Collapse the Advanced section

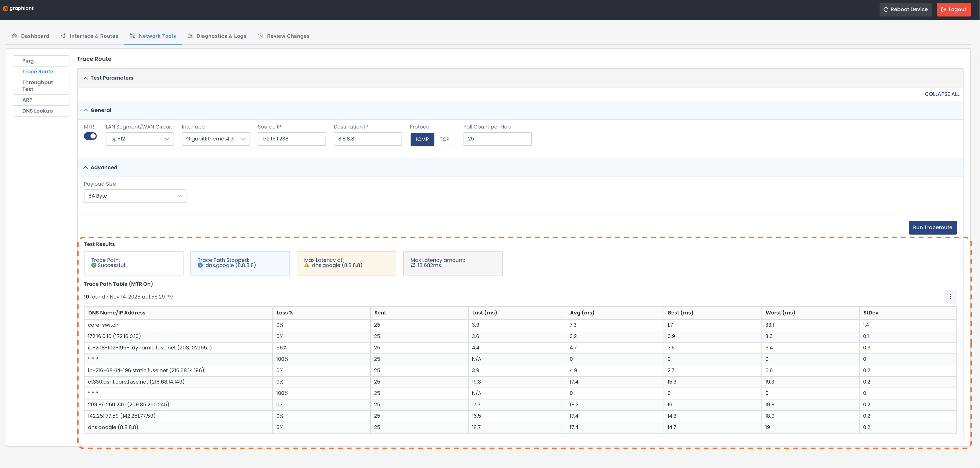click(86, 167)
